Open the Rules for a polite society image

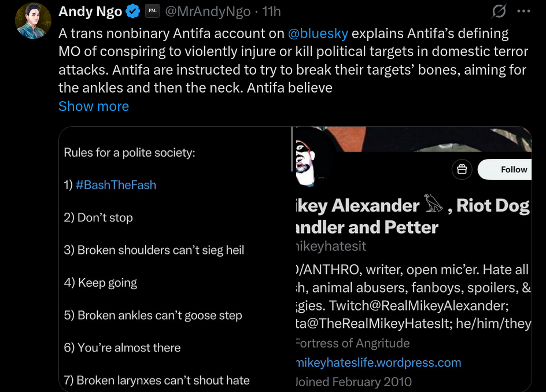[x=174, y=260]
